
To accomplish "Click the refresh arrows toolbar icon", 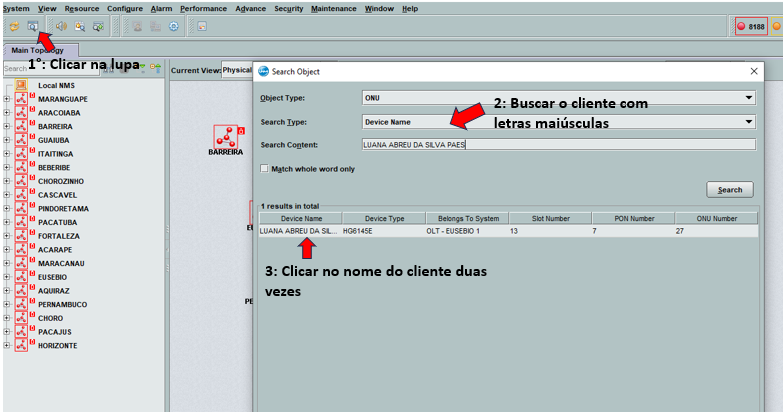I will pos(14,26).
